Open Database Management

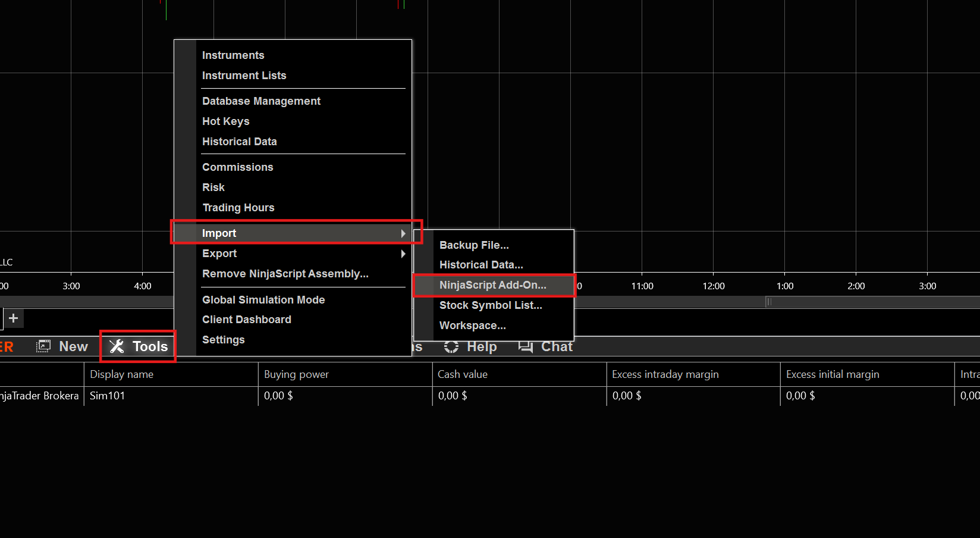(x=261, y=101)
